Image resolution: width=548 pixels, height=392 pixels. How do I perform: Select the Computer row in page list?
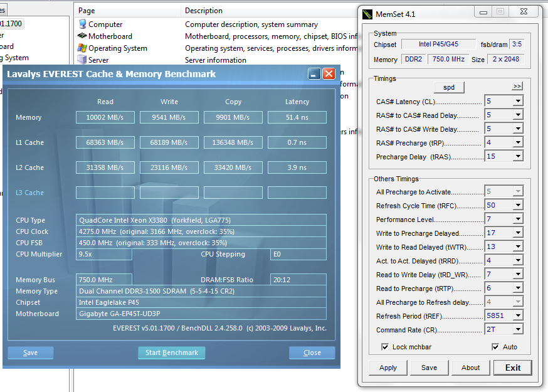coord(217,24)
